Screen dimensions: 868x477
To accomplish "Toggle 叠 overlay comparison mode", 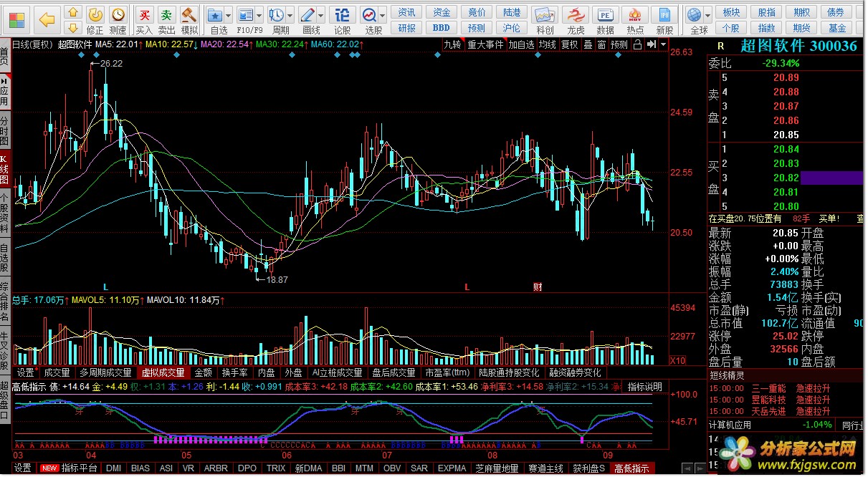I will coord(588,44).
